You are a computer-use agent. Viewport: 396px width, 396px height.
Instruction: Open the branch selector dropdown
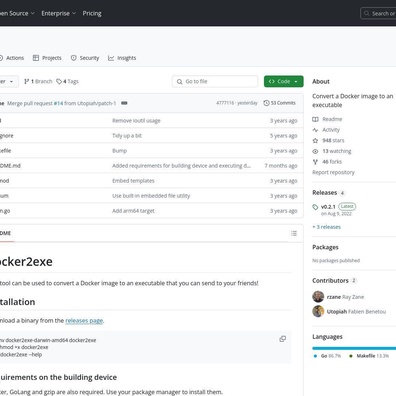tap(8, 81)
